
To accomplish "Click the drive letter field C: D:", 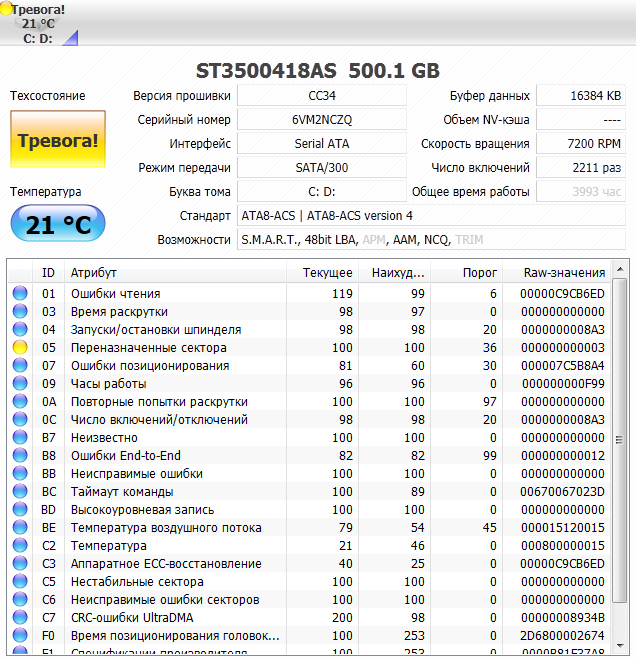I will coord(322,192).
